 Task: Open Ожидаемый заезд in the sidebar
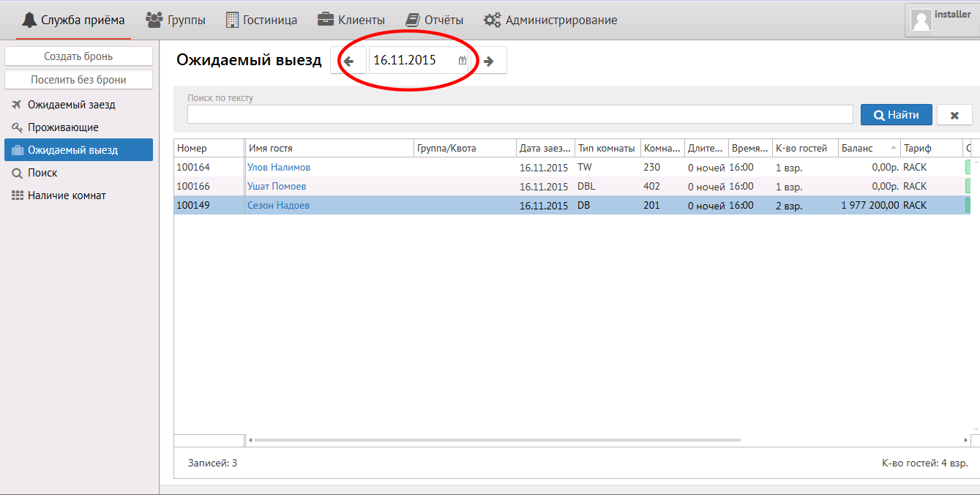71,105
